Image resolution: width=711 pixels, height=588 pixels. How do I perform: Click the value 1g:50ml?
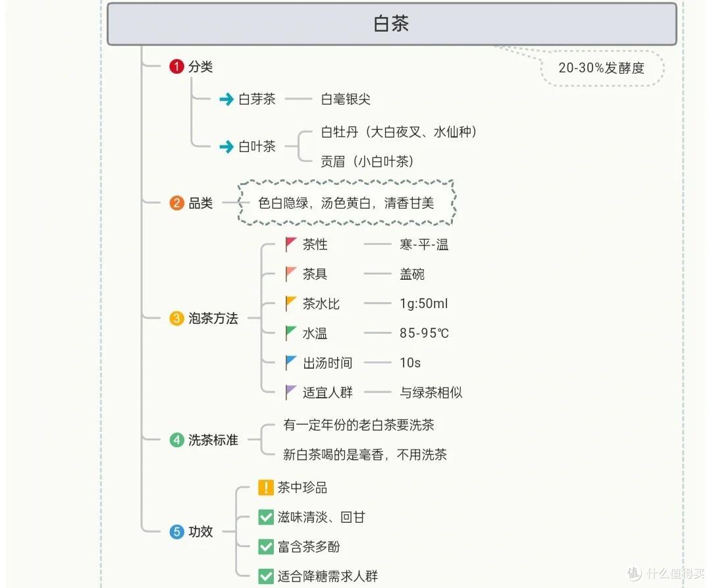coord(423,304)
